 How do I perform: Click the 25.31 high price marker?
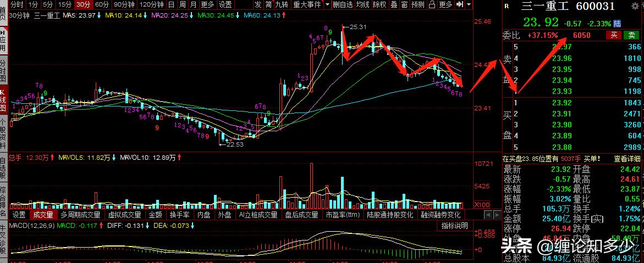point(356,27)
